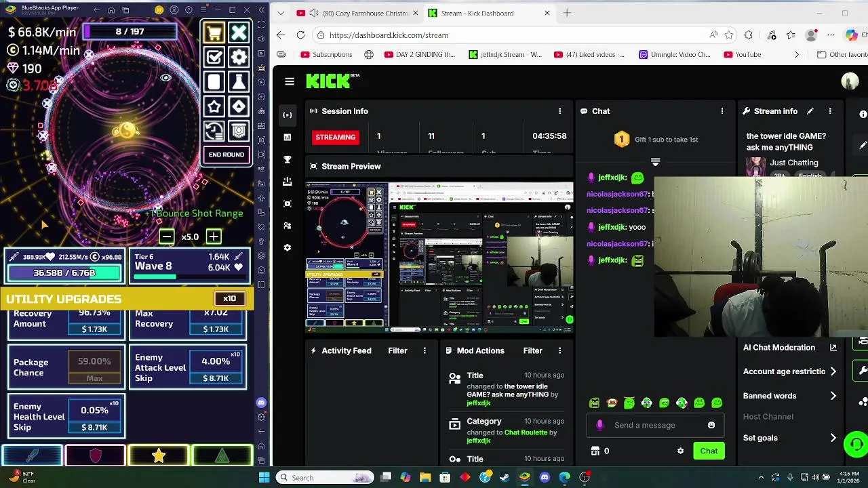Expand Banned words setting
Image resolution: width=868 pixels, height=488 pixels.
(x=790, y=396)
